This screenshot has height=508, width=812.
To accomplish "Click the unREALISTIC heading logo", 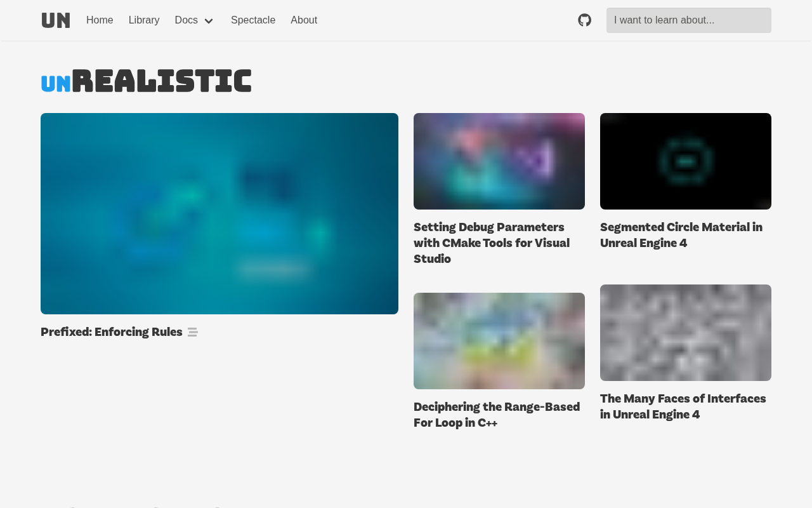I will [147, 81].
